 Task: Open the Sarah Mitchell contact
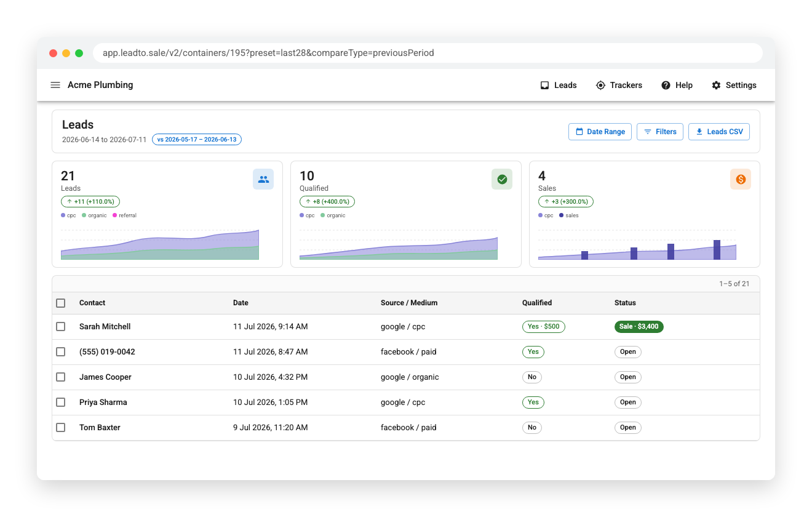(x=105, y=327)
